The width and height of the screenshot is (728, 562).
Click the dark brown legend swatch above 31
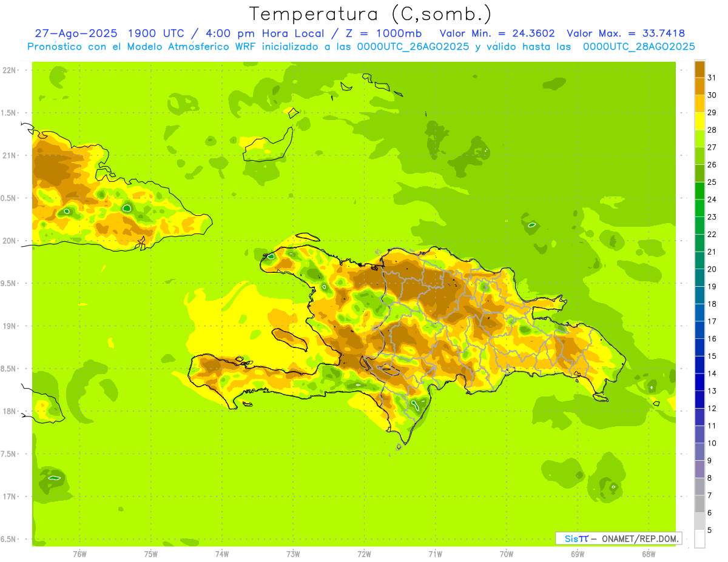pyautogui.click(x=699, y=69)
